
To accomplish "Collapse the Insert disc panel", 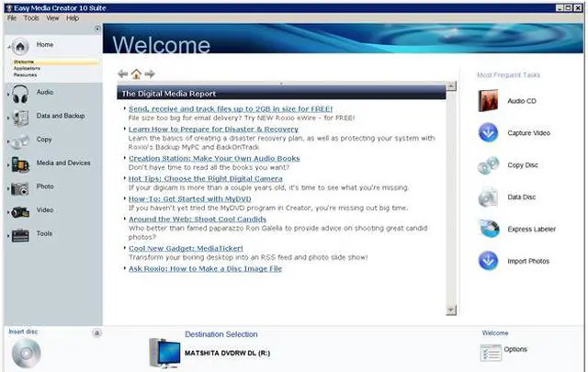I will [96, 333].
